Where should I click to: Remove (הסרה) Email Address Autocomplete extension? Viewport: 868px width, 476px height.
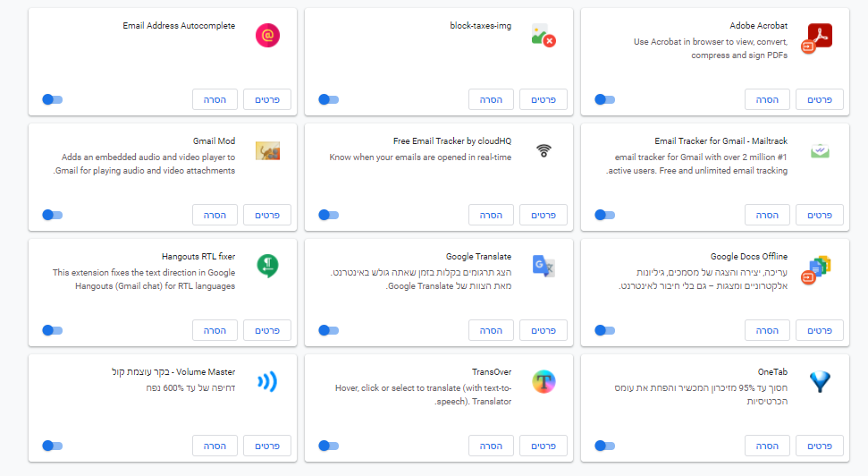(215, 99)
